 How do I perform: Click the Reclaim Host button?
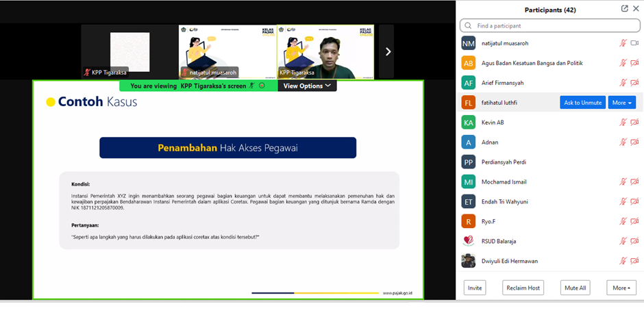coord(523,288)
